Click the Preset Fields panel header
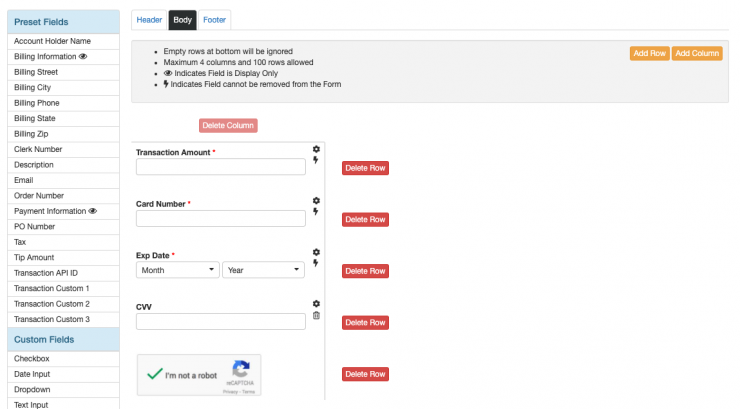This screenshot has width=740, height=409. pyautogui.click(x=63, y=22)
